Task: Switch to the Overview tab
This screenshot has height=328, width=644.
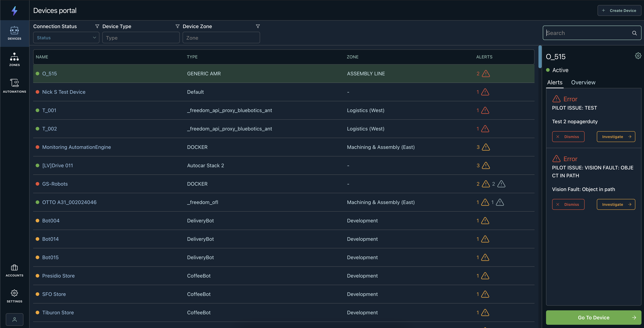Action: [x=583, y=83]
